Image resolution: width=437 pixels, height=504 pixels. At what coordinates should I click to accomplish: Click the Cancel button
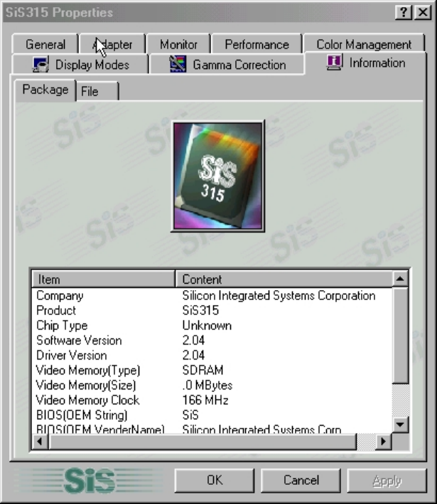tap(301, 481)
